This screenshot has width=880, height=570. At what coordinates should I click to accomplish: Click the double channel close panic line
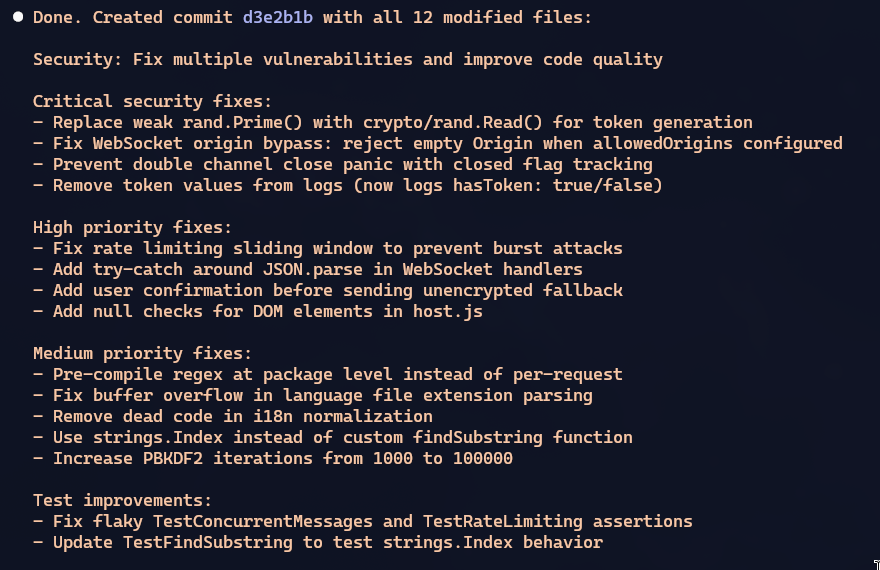click(x=342, y=164)
